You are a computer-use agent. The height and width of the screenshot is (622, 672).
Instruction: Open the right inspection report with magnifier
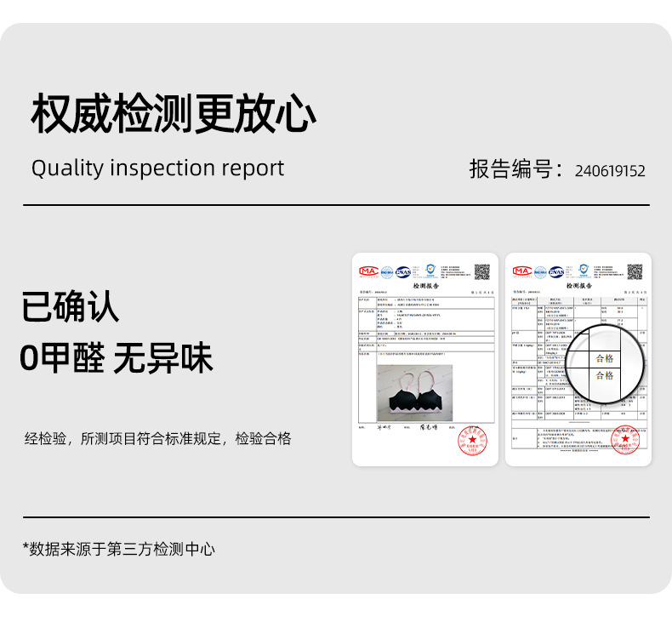(x=578, y=359)
